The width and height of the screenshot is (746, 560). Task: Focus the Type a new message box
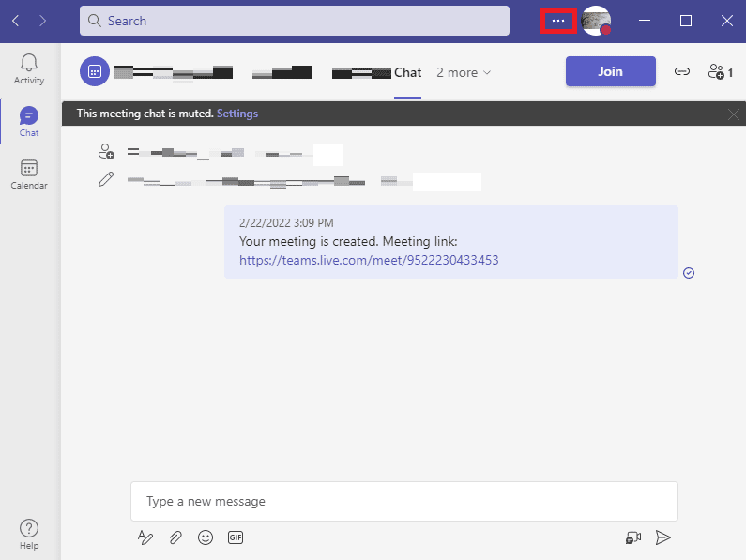click(x=403, y=502)
